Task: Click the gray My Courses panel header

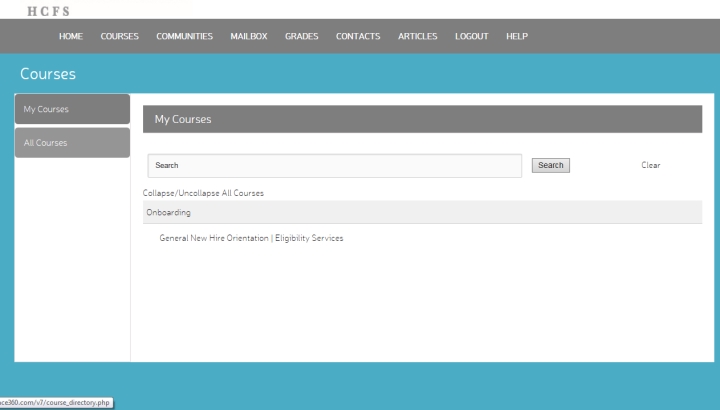Action: [422, 120]
